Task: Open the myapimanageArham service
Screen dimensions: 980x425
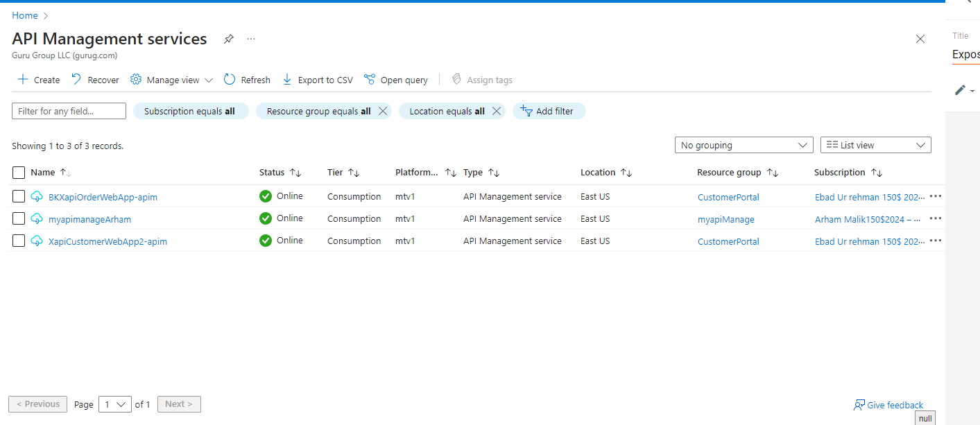Action: pyautogui.click(x=89, y=219)
